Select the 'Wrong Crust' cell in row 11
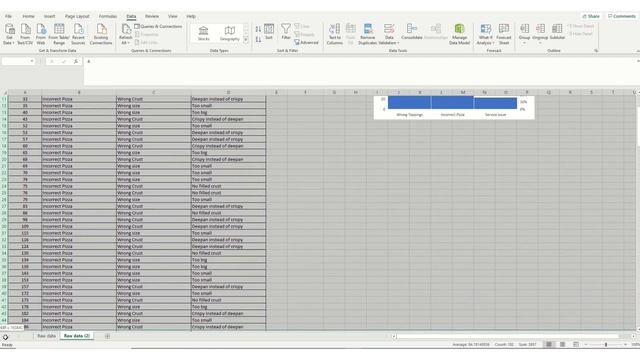 [x=153, y=99]
